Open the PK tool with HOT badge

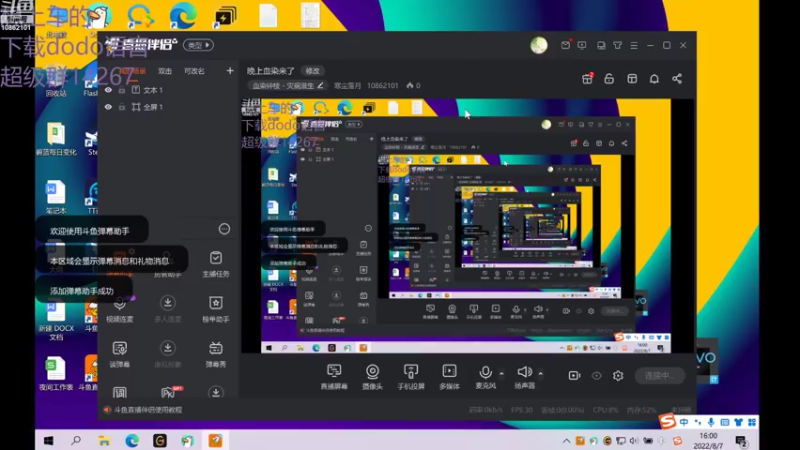tap(169, 392)
